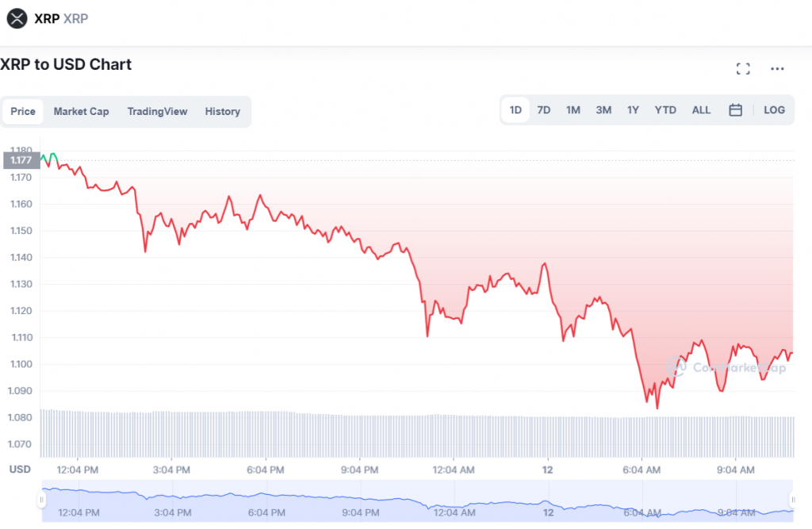812x529 pixels.
Task: Choose the 1Y time range
Action: pyautogui.click(x=633, y=110)
